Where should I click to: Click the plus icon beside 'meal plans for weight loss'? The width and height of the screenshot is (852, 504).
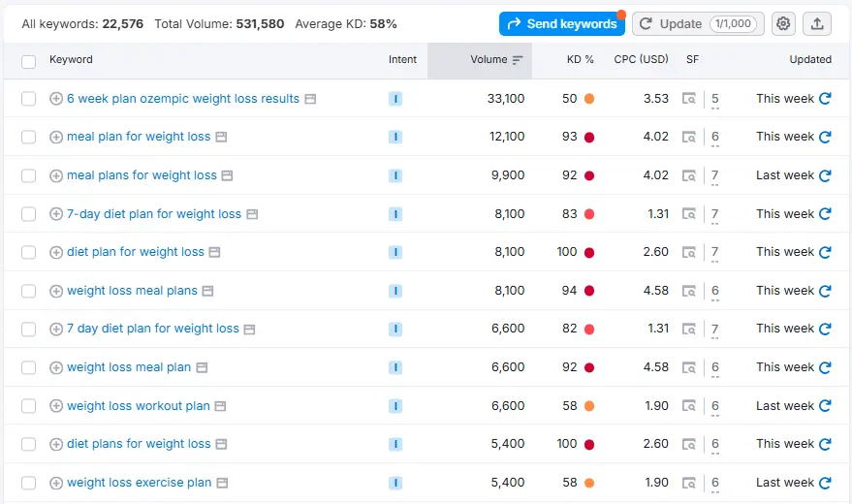56,175
